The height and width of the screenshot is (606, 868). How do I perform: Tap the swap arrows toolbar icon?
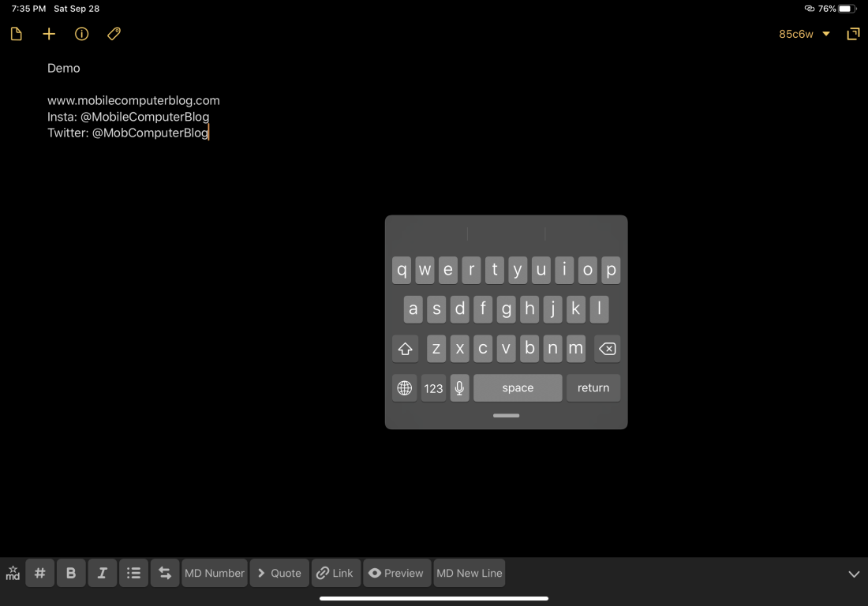point(165,573)
